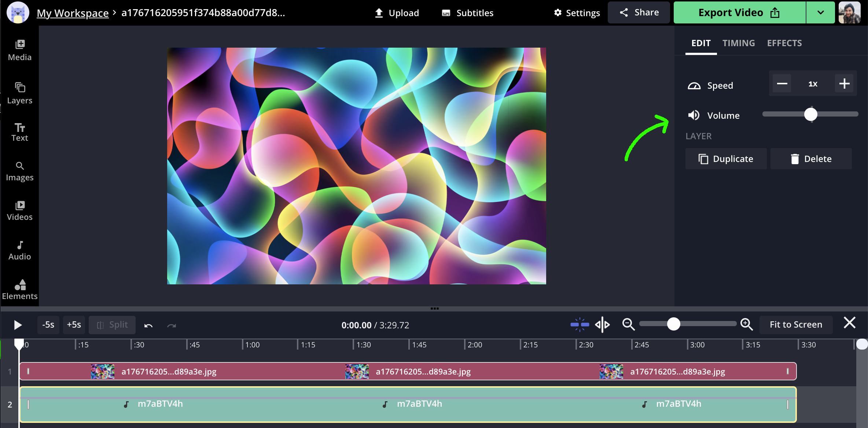Screen dimensions: 868x428
Task: Switch to the TIMING tab
Action: 738,43
